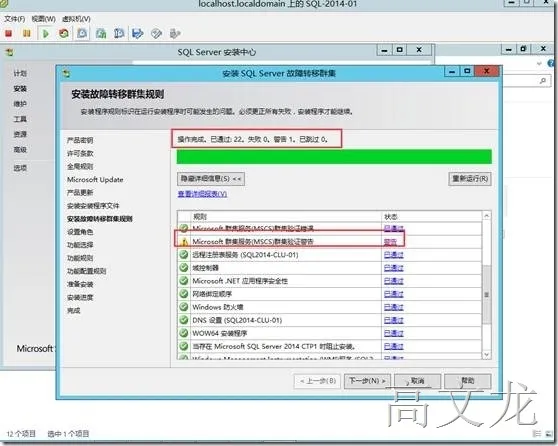This screenshot has width=558, height=446.
Task: Click 下一步(N) > button
Action: pos(367,381)
